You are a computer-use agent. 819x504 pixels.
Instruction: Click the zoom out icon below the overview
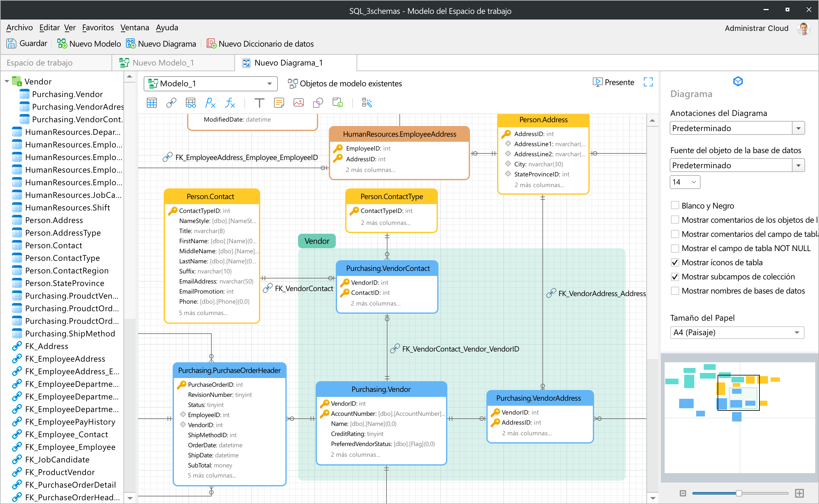click(683, 493)
